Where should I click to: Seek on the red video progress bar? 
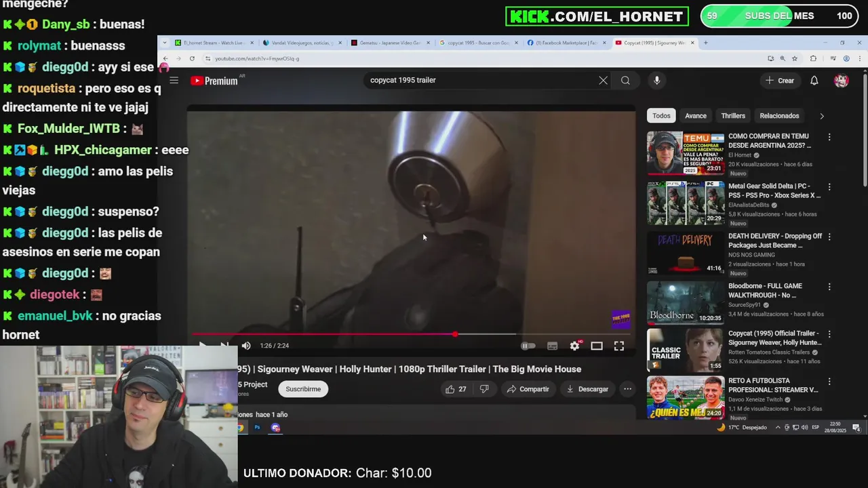pos(411,334)
